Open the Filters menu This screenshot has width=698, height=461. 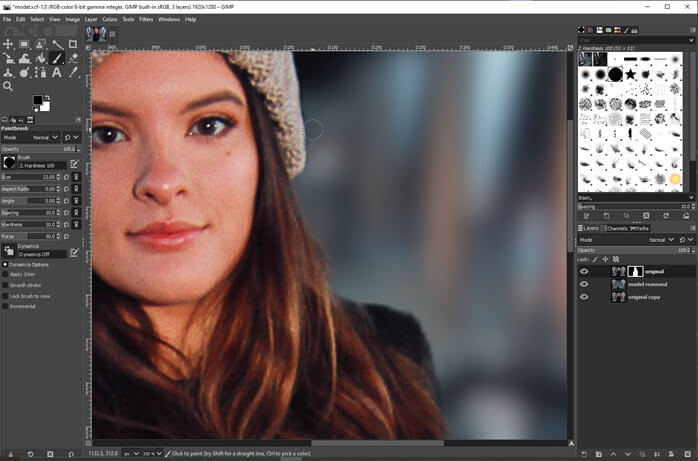[146, 20]
